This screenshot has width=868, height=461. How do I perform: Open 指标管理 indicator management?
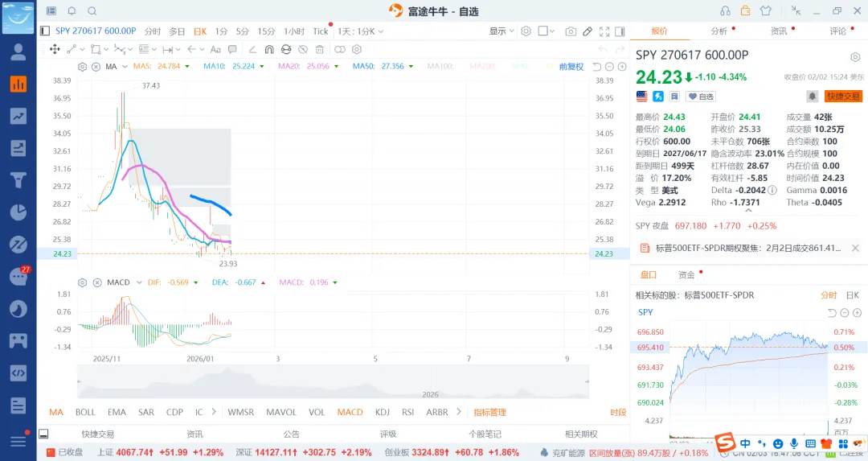(490, 412)
